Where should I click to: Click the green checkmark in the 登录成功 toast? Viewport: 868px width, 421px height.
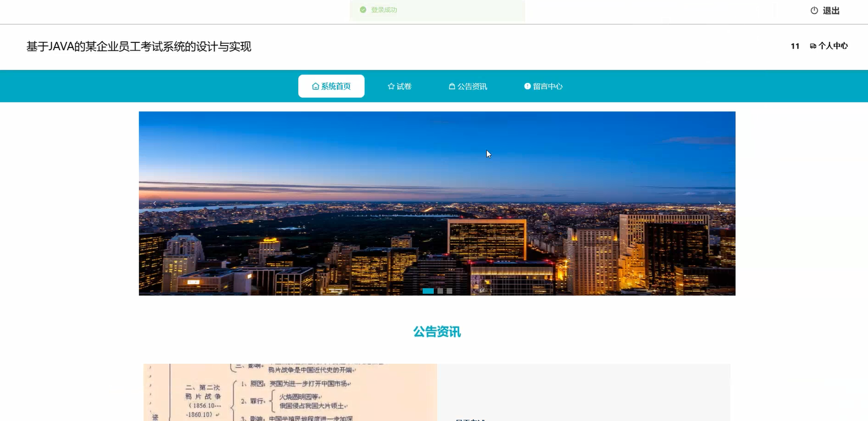363,9
